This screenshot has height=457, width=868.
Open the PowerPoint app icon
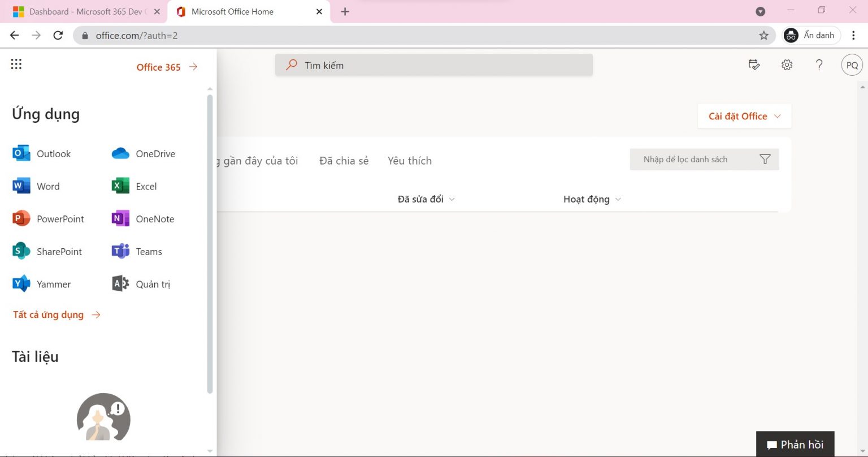21,219
